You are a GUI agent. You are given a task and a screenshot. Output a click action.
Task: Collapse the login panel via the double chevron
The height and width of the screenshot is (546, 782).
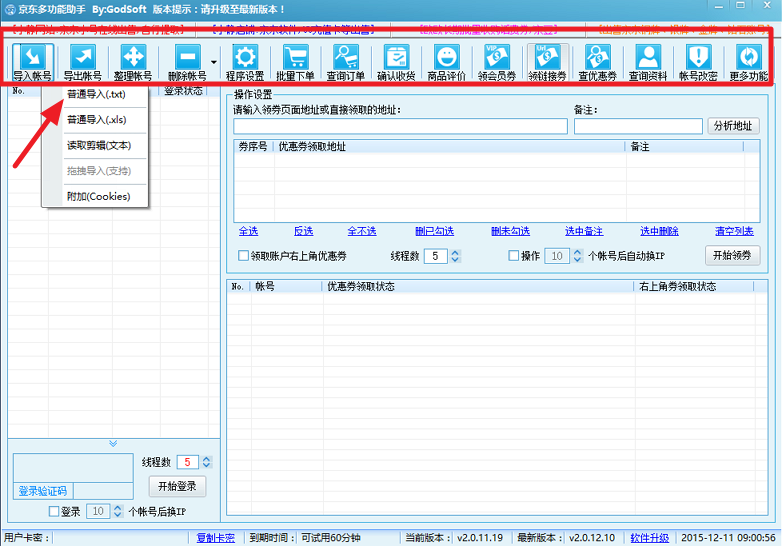[x=113, y=443]
